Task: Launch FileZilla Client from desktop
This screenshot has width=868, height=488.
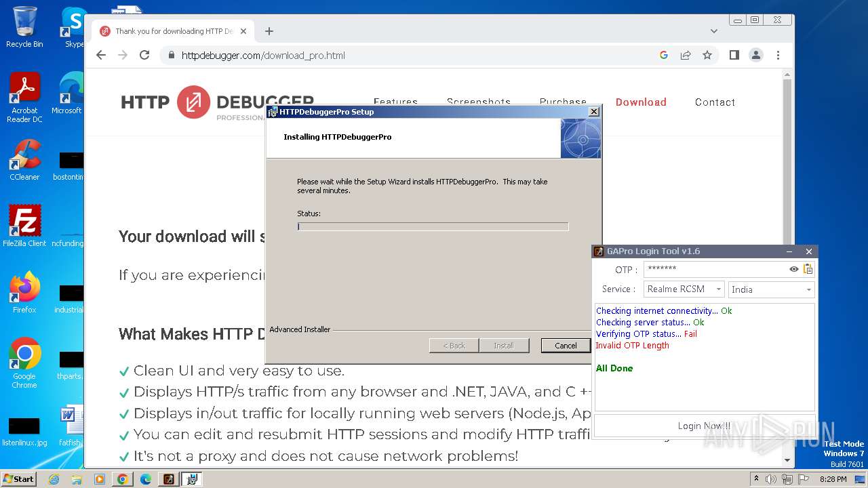Action: 24,226
